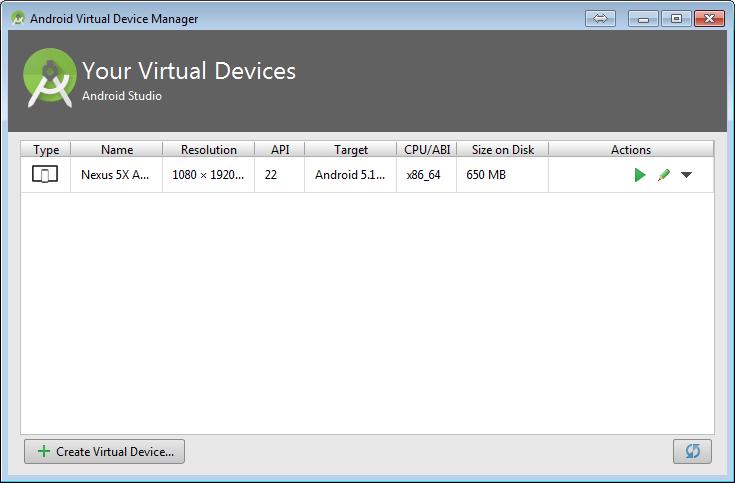735x483 pixels.
Task: Sort by the Target column header
Action: [351, 149]
